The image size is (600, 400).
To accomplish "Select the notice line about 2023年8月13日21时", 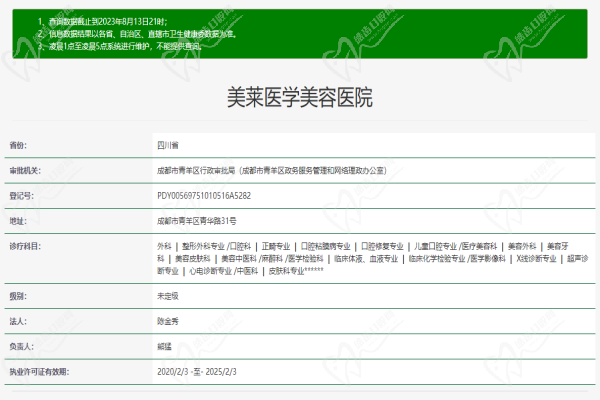I will coord(102,21).
